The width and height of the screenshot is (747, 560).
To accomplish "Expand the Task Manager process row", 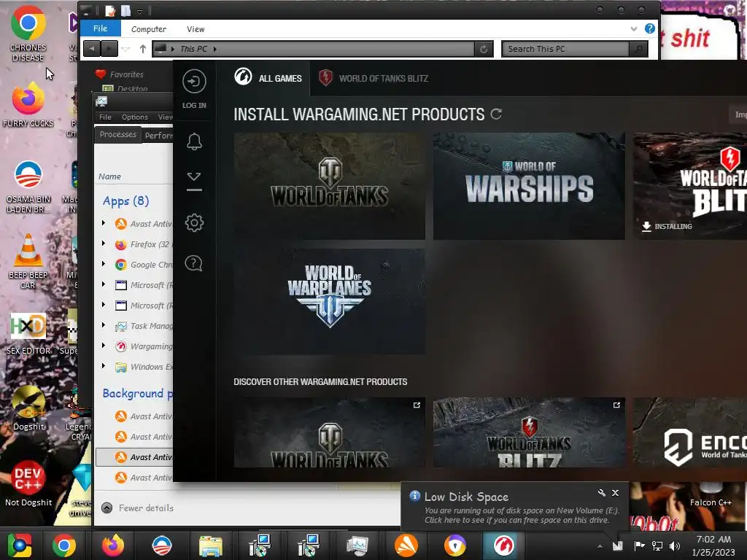I will point(104,325).
